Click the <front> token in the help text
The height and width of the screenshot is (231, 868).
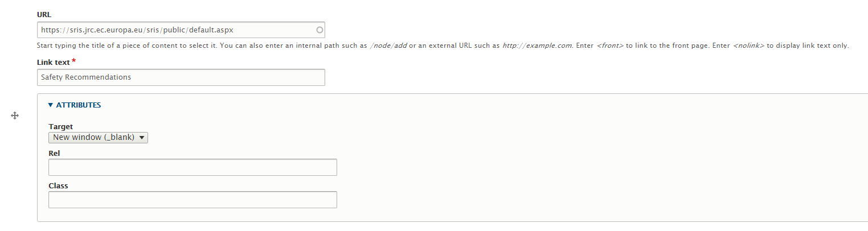[x=610, y=46]
